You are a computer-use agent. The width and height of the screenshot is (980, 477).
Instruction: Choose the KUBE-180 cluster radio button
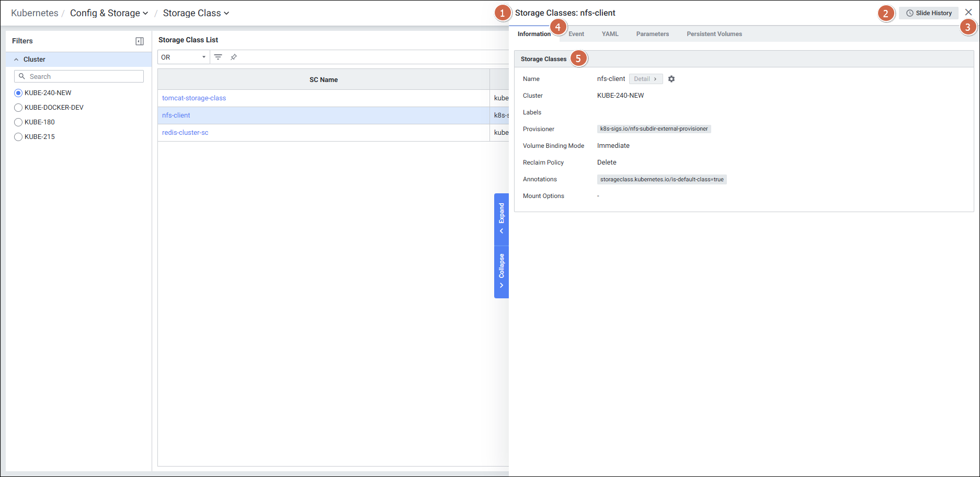(x=18, y=122)
